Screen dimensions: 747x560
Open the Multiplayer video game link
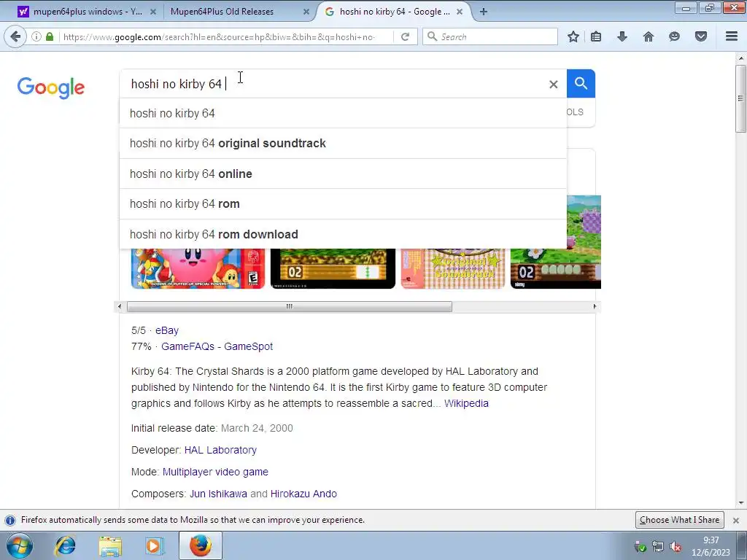[x=215, y=472]
